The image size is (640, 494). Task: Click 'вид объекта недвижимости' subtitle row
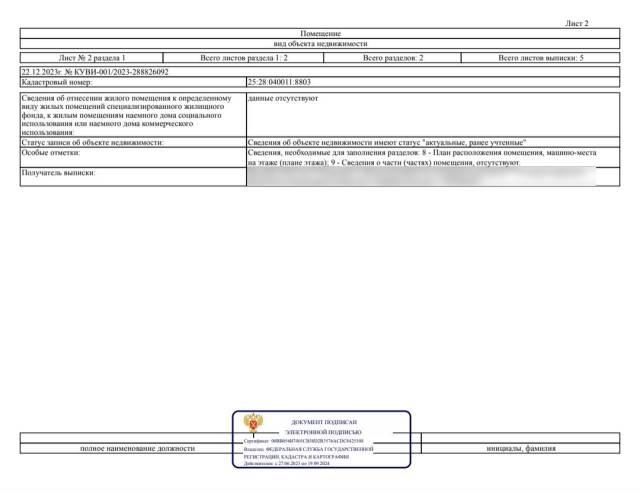coord(320,45)
